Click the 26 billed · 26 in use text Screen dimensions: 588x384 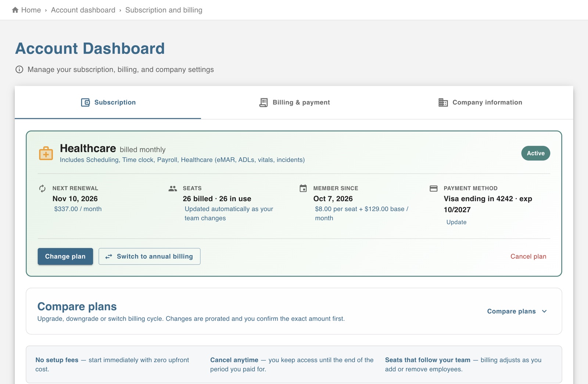217,199
